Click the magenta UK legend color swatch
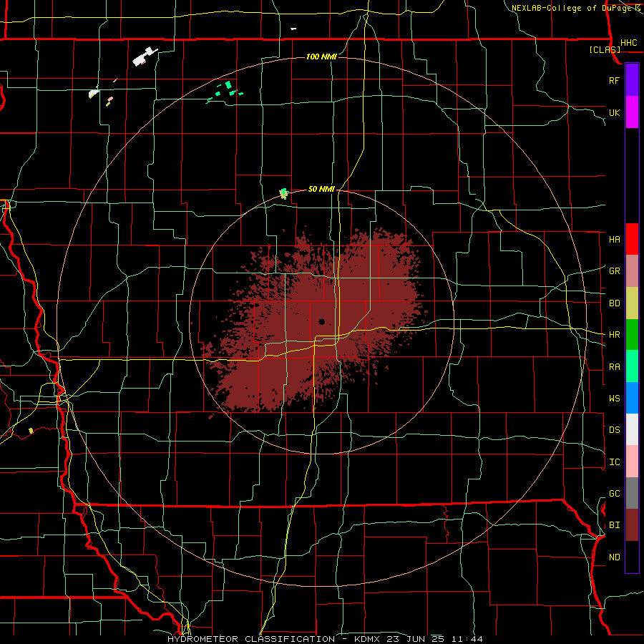The height and width of the screenshot is (644, 644). point(632,112)
